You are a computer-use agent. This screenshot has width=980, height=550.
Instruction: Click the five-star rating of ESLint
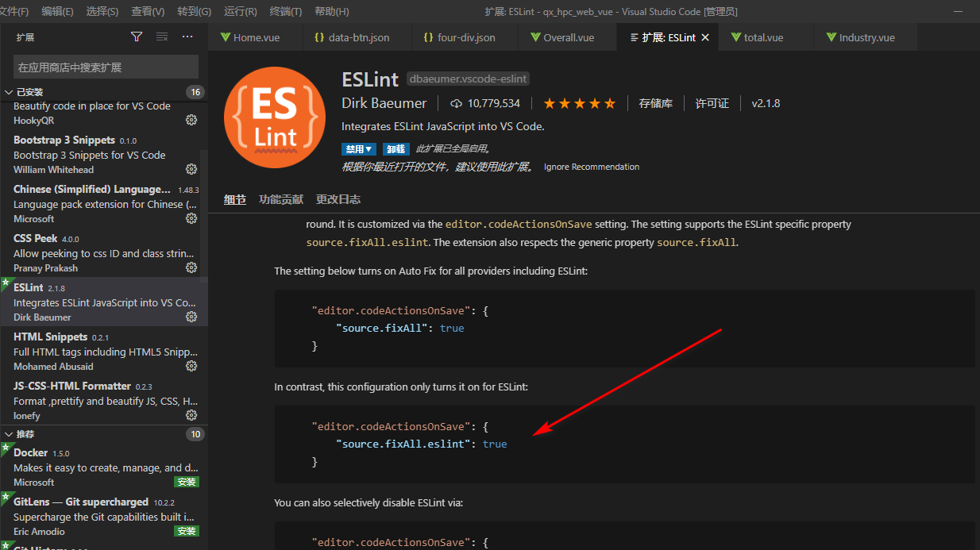pyautogui.click(x=580, y=104)
